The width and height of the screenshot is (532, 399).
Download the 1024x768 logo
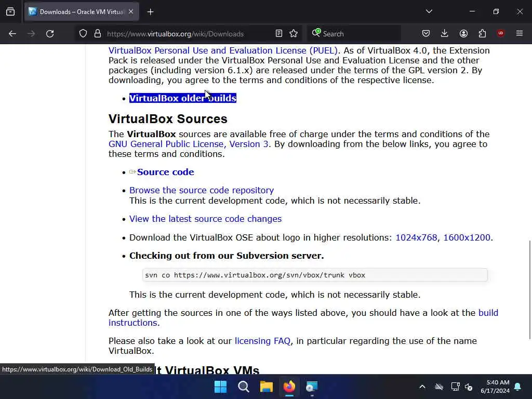pos(416,237)
